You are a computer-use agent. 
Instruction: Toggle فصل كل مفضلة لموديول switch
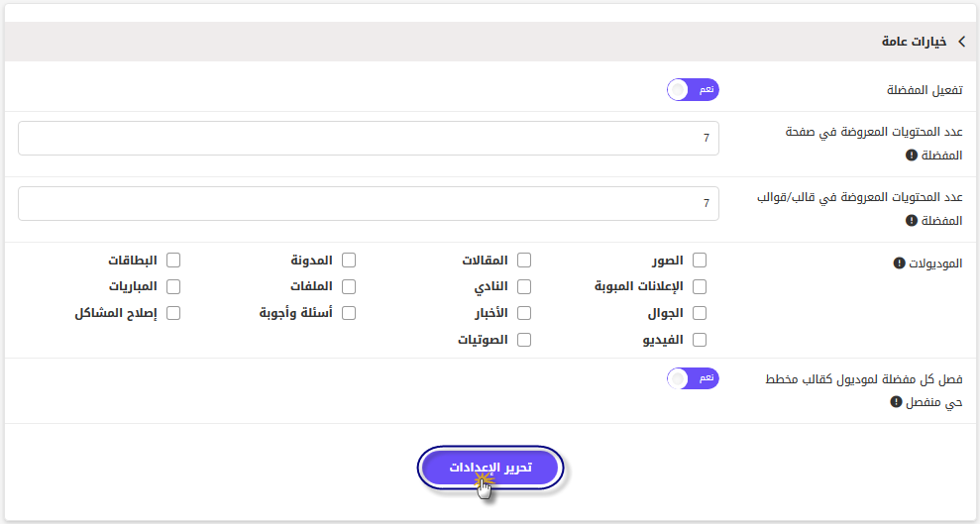(x=693, y=378)
